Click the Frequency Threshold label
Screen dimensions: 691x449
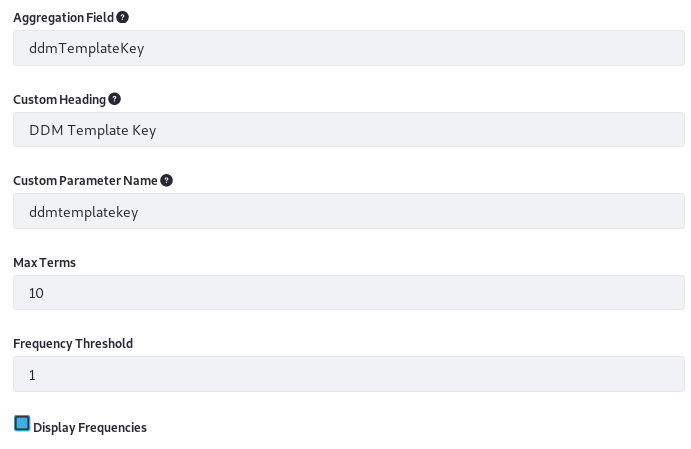(x=73, y=344)
